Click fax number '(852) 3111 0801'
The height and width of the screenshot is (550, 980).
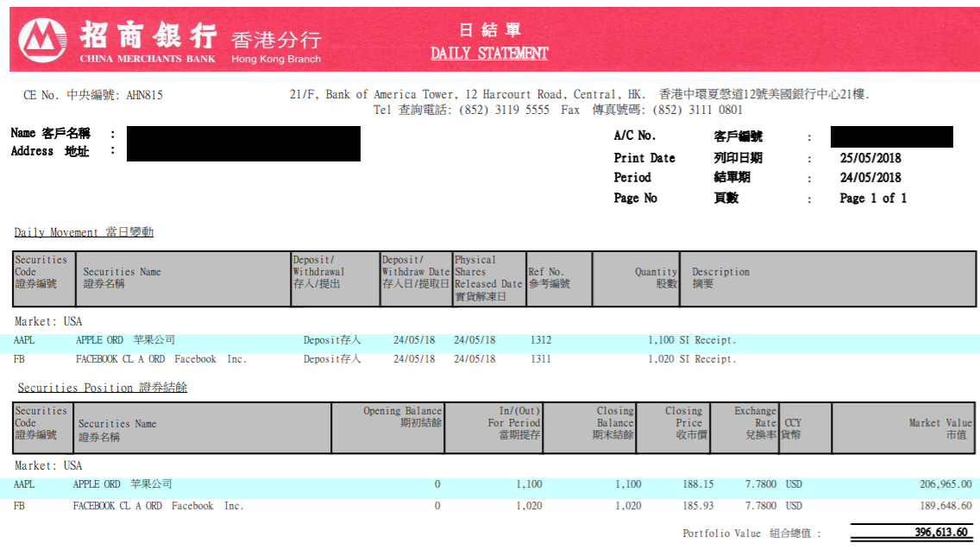click(x=698, y=111)
